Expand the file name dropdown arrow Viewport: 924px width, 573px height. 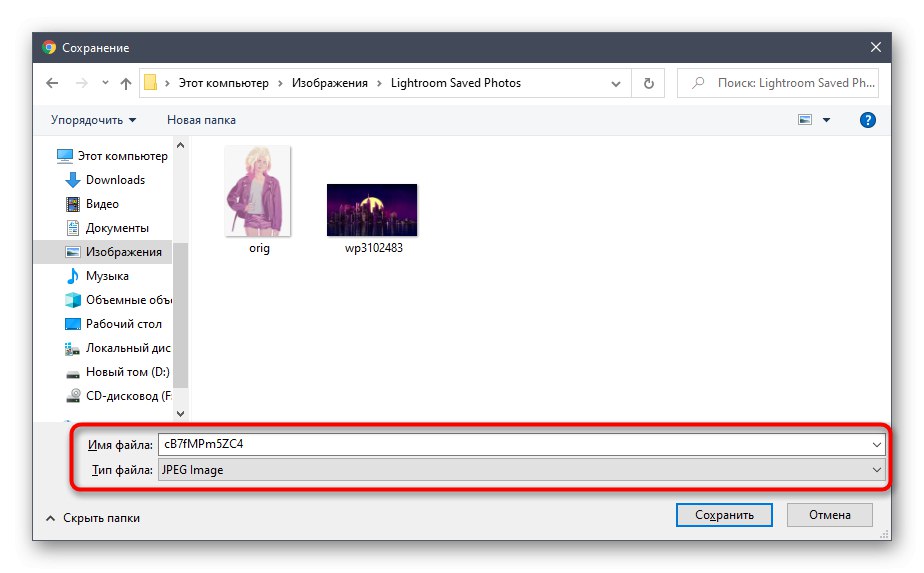click(x=876, y=445)
